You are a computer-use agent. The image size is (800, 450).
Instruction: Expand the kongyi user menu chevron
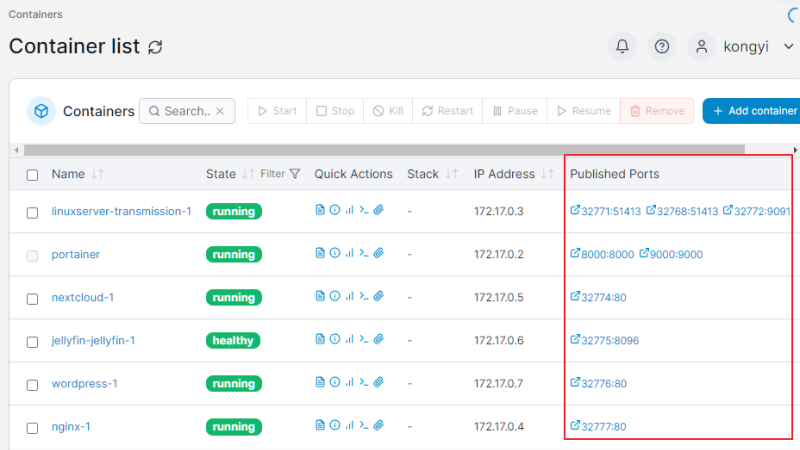click(x=788, y=46)
